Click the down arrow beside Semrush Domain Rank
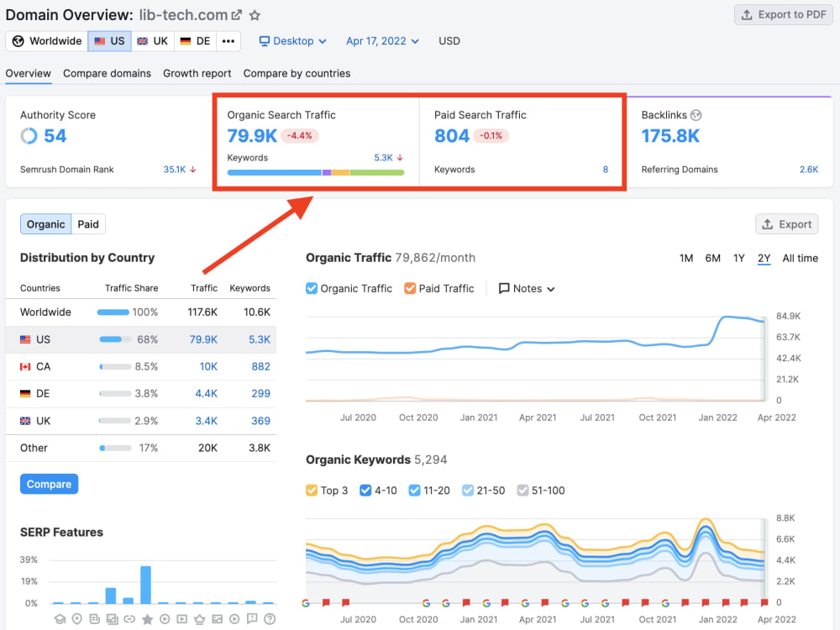This screenshot has width=840, height=630. pyautogui.click(x=193, y=170)
